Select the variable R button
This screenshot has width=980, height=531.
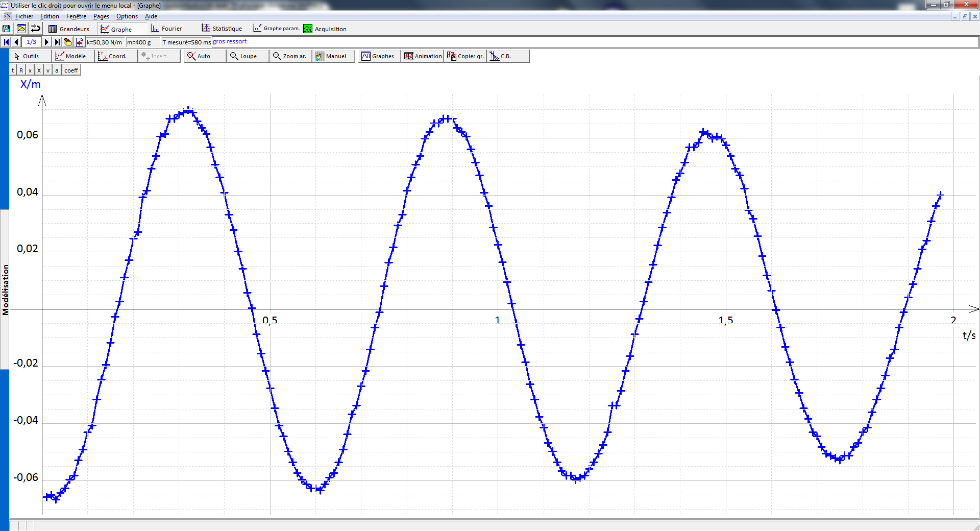[21, 70]
